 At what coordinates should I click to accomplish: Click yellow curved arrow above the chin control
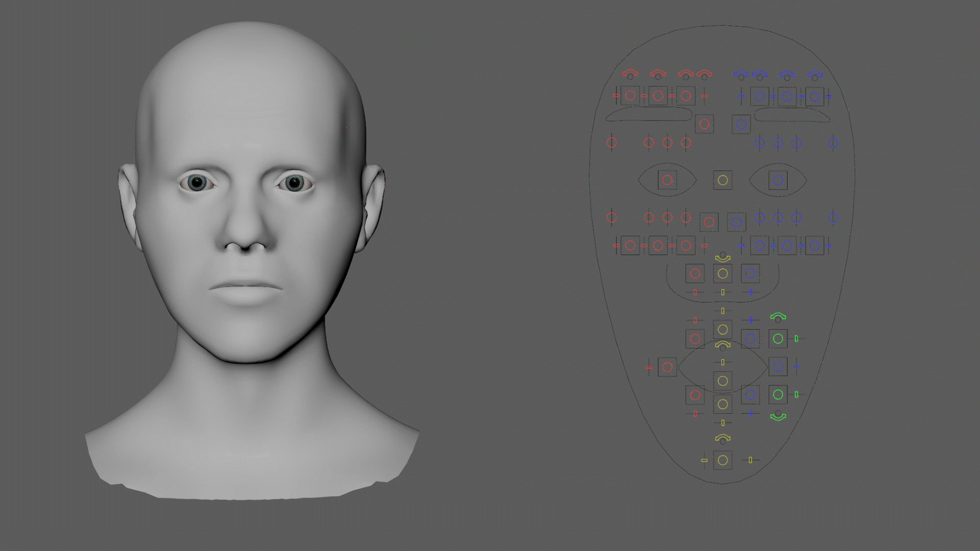(722, 437)
